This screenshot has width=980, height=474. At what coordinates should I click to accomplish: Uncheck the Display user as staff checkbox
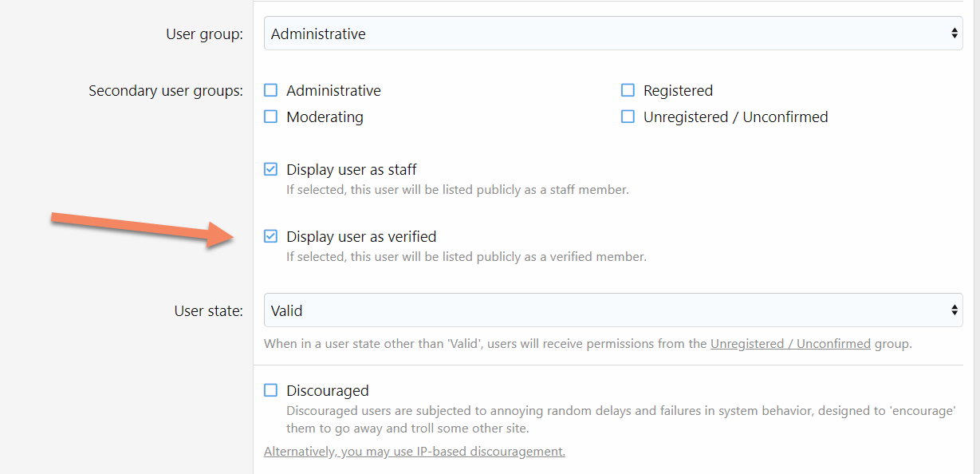coord(271,169)
